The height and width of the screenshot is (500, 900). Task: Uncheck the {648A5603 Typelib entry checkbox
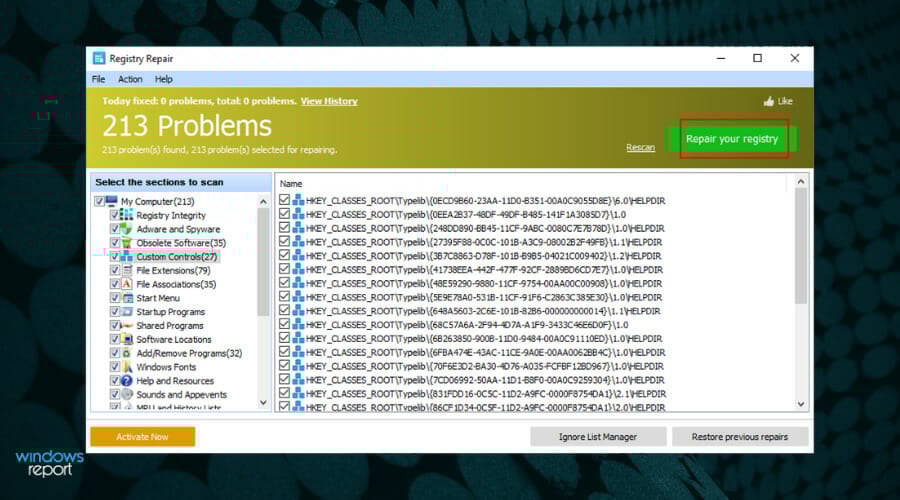click(x=284, y=311)
